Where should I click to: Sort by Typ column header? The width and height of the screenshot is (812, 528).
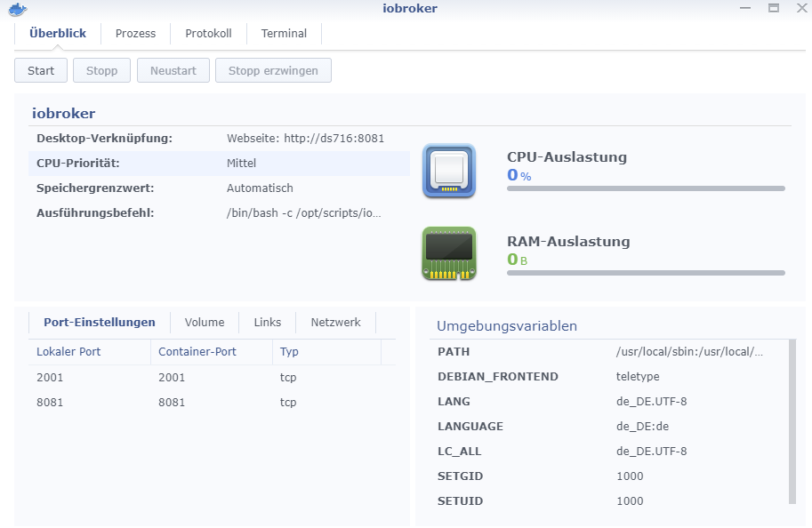point(326,352)
